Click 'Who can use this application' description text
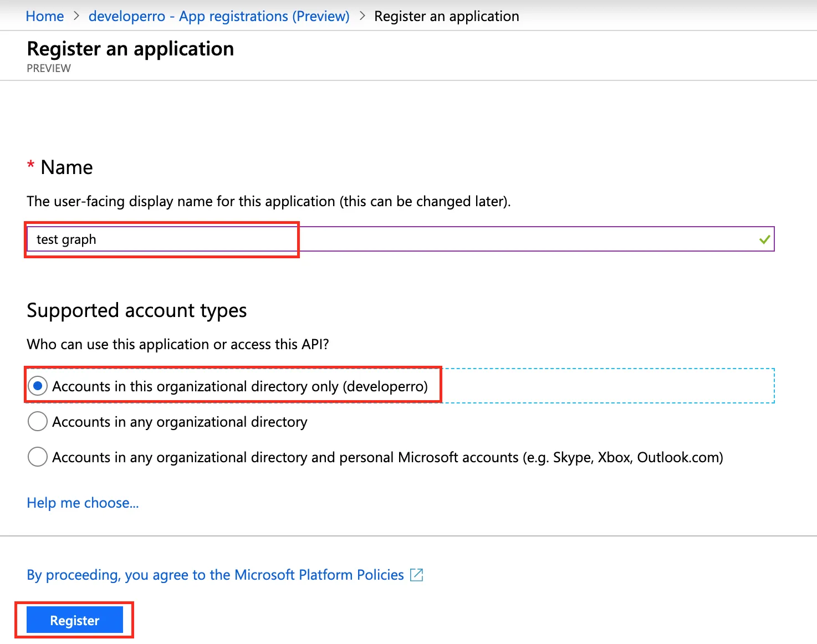 [177, 344]
